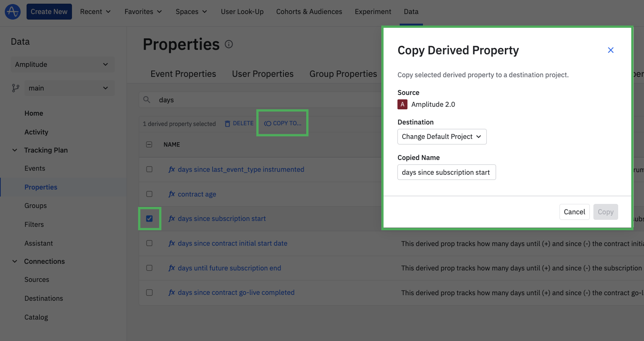Viewport: 644px width, 341px height.
Task: Open the Favorites dropdown menu
Action: click(143, 12)
